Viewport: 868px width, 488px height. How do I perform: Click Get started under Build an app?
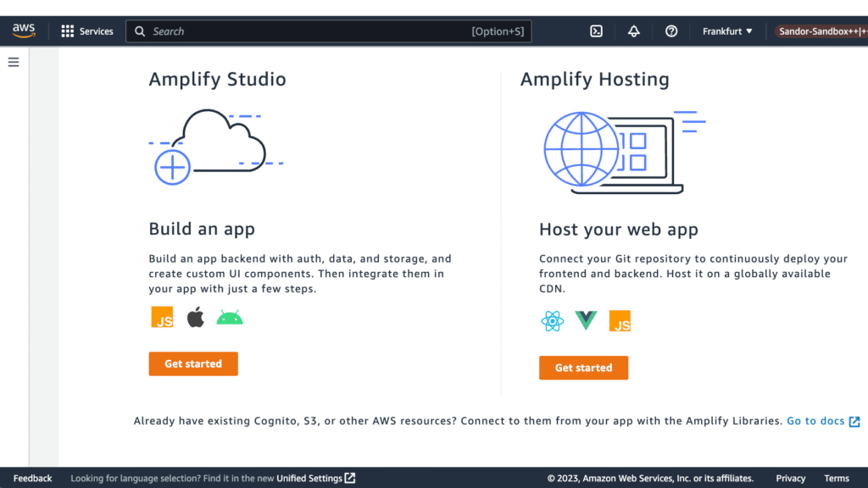193,363
